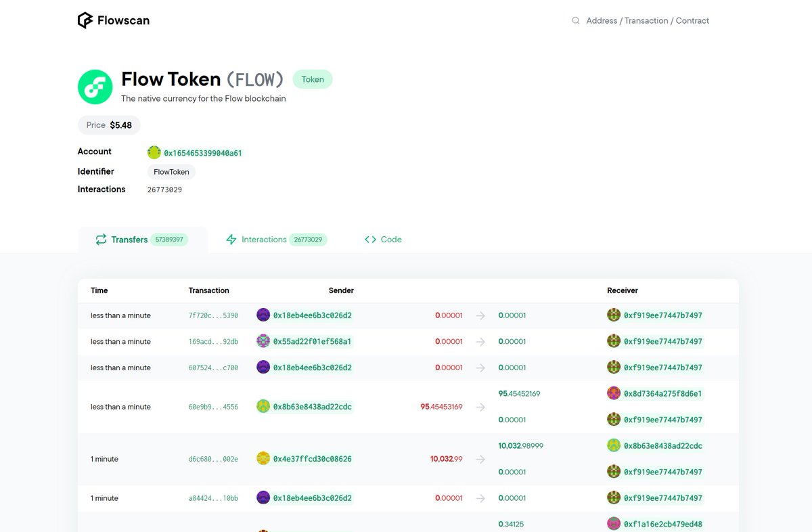Click the received amount 95.45452169
Image resolution: width=812 pixels, height=532 pixels.
click(520, 394)
